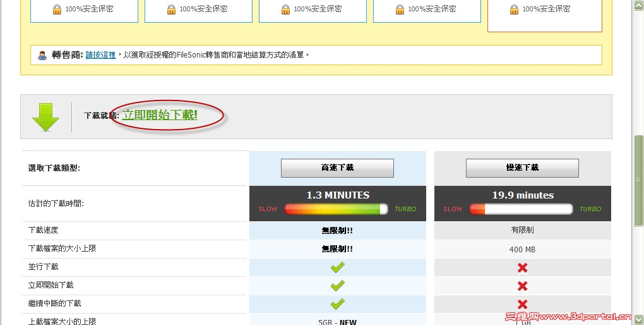Screen dimensions: 644x325
Task: Click red X in 立即開始下載 feature row
Action: [x=522, y=286]
